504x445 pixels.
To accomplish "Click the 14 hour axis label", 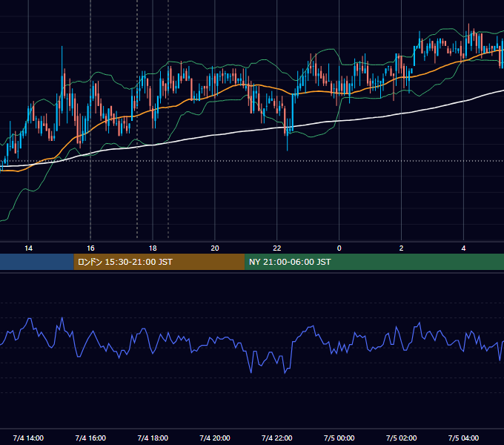I will coord(28,248).
